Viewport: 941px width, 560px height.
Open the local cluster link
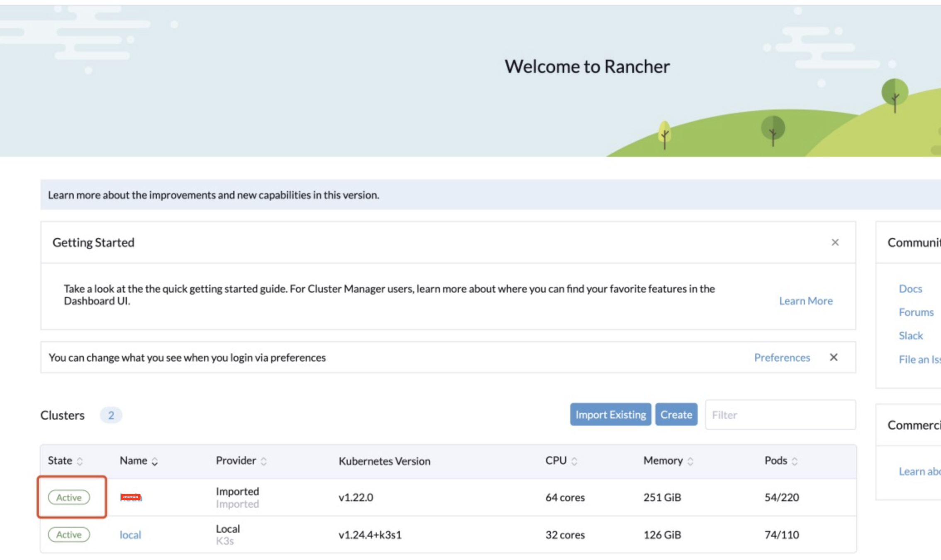pyautogui.click(x=130, y=535)
